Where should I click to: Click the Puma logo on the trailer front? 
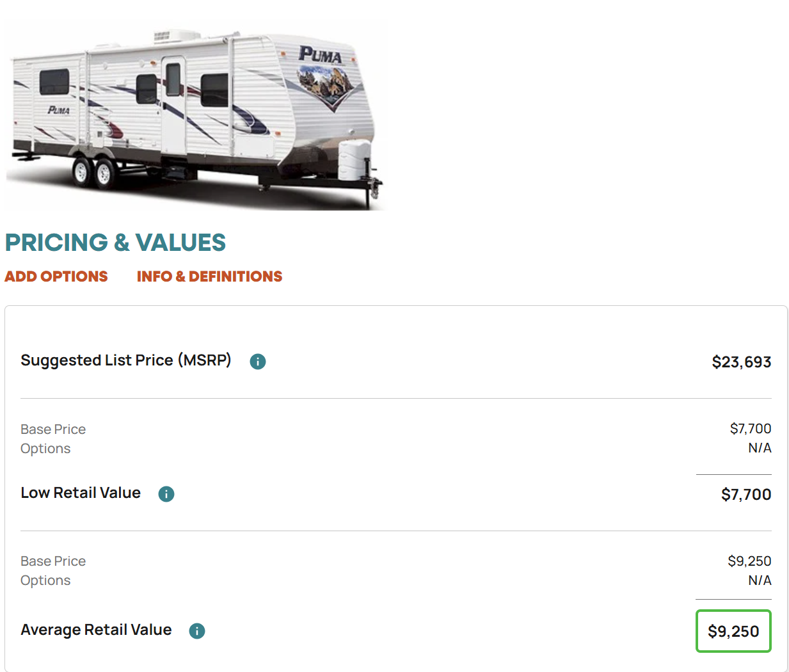[321, 55]
